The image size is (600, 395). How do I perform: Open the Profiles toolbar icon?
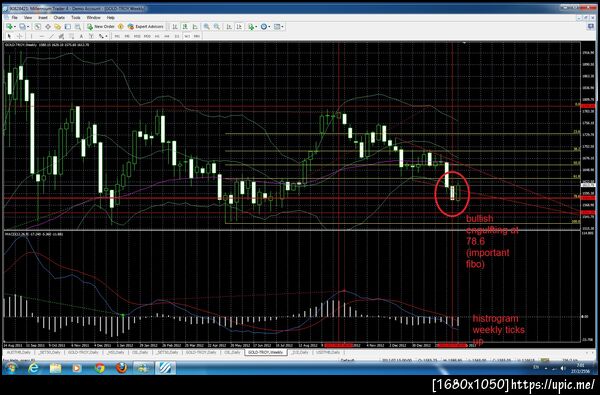(x=22, y=26)
